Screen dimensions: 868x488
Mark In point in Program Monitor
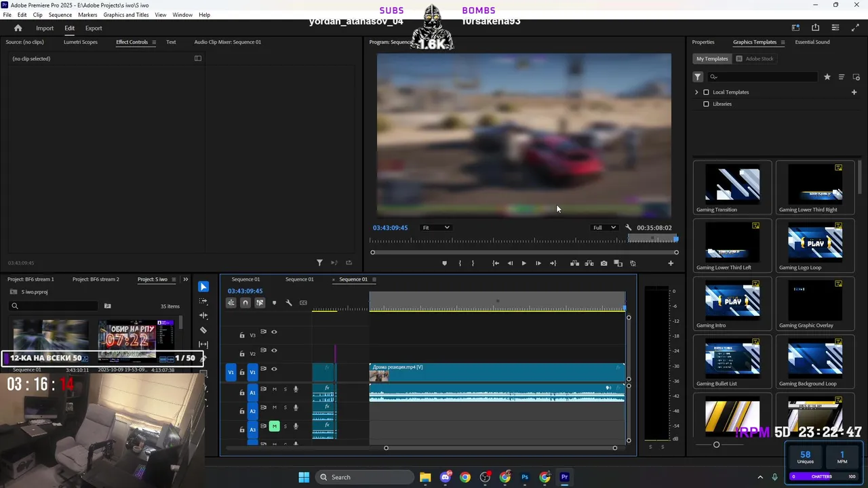[x=460, y=263]
